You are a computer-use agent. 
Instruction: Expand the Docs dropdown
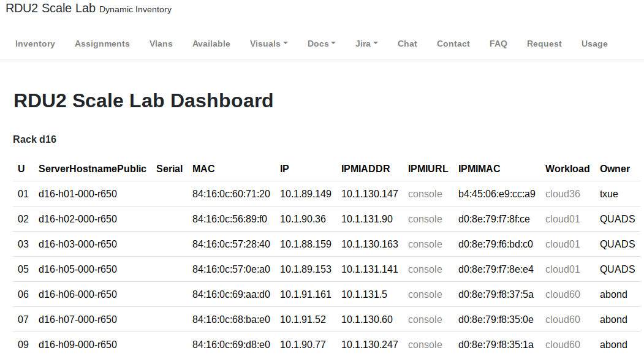pos(321,44)
